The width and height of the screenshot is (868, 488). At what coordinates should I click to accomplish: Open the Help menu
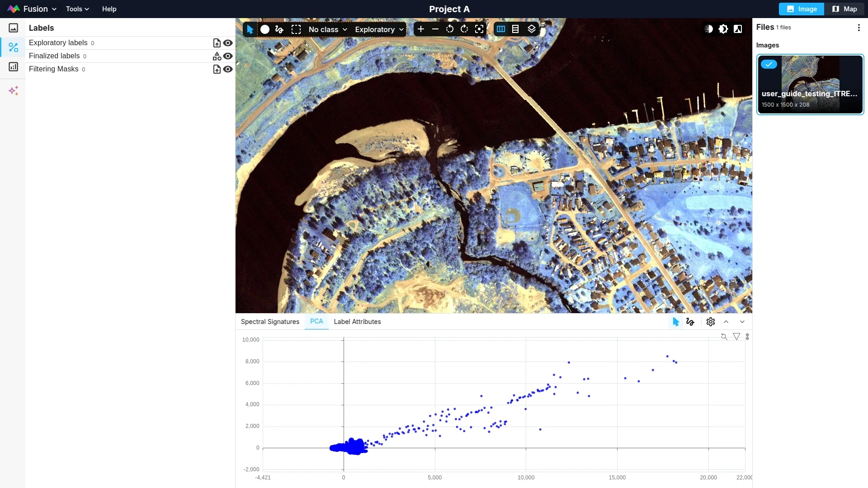point(109,9)
